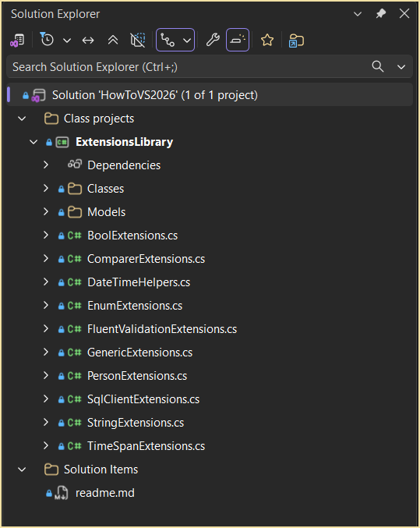Image resolution: width=420 pixels, height=528 pixels.
Task: Select the Class projects folder
Action: pyautogui.click(x=99, y=119)
